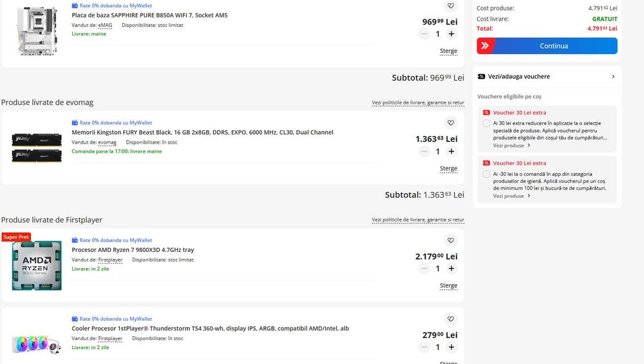View evomag delivery and return policies
This screenshot has width=644, height=364.
tap(417, 102)
